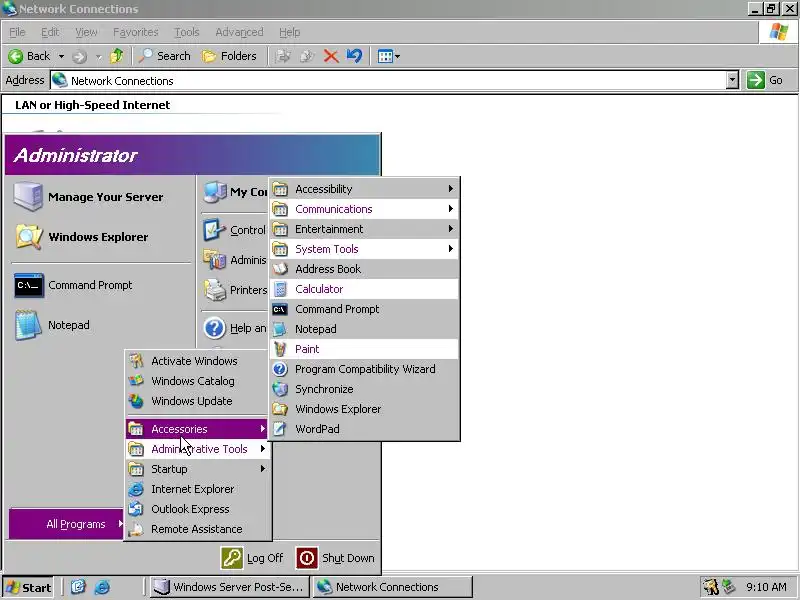This screenshot has height=600, width=800.
Task: Click the Paint brushes icon
Action: [x=280, y=349]
